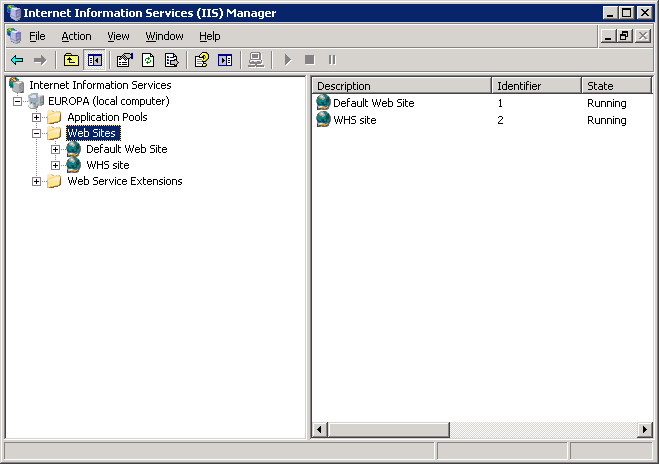Image resolution: width=659 pixels, height=464 pixels.
Task: Open the Action menu
Action: pyautogui.click(x=76, y=37)
